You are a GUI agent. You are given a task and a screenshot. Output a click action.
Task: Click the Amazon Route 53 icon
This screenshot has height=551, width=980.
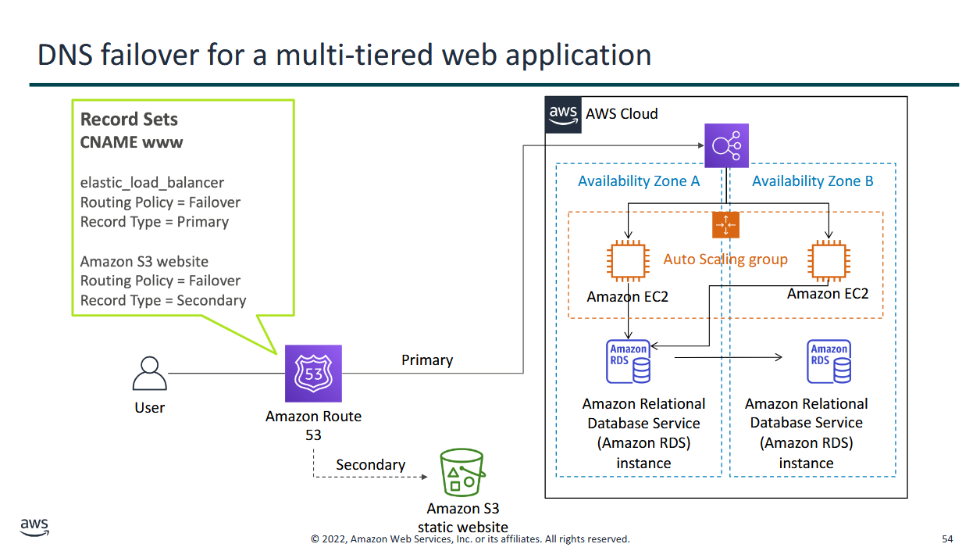pos(313,374)
